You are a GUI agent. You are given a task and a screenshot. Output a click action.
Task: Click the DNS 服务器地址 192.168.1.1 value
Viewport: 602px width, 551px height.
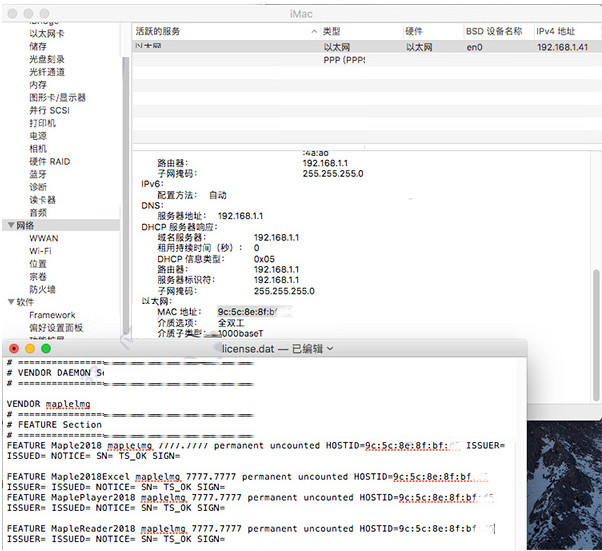pyautogui.click(x=240, y=216)
